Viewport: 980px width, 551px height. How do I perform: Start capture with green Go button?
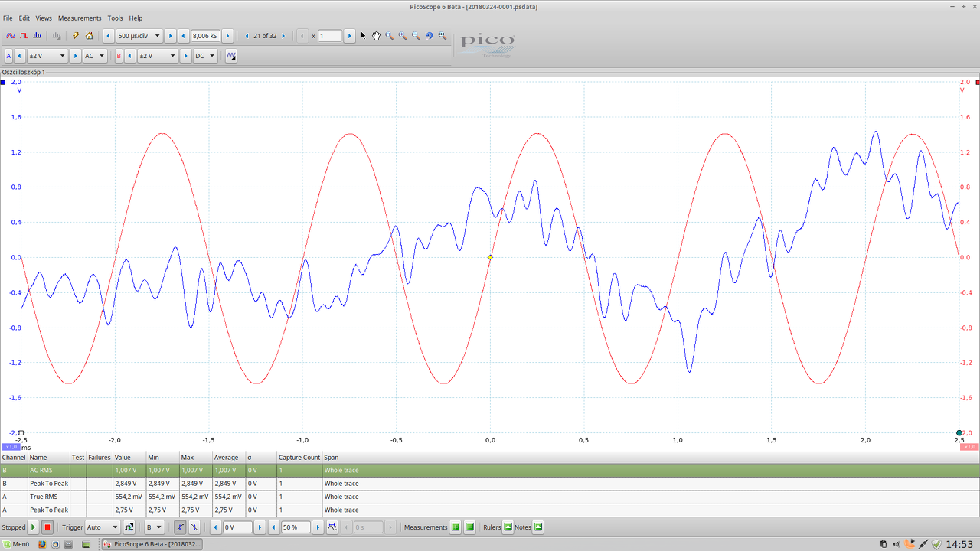tap(33, 527)
